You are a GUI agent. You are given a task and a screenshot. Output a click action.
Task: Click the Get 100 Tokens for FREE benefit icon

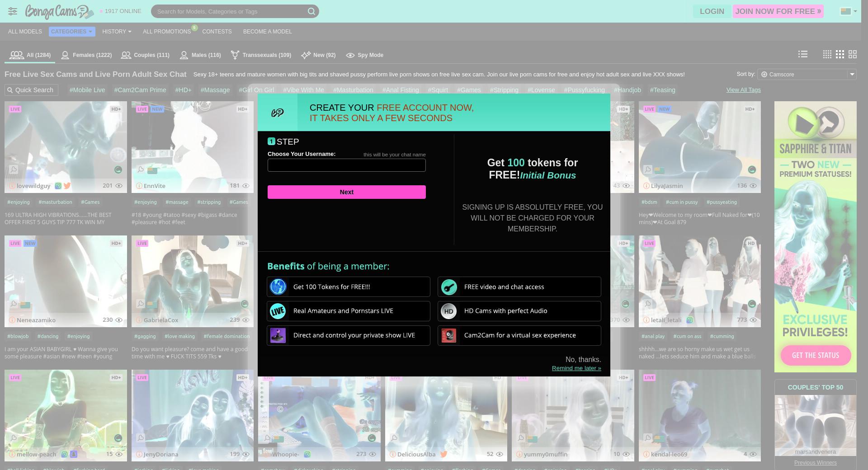point(278,287)
